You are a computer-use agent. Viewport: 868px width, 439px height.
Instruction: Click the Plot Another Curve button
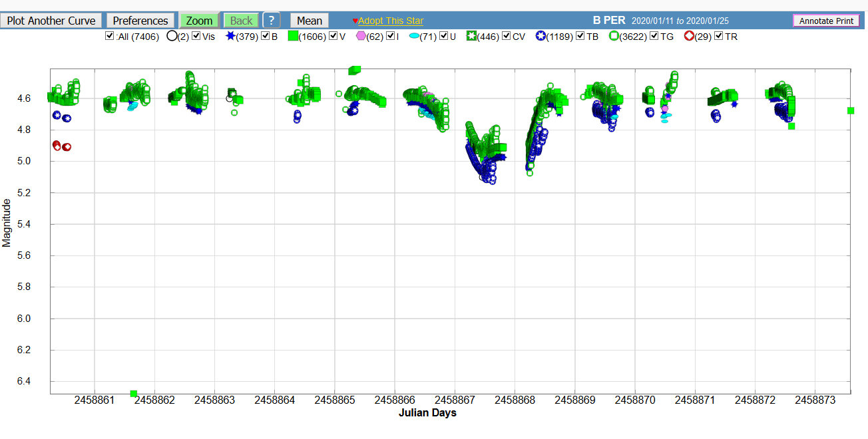point(51,21)
